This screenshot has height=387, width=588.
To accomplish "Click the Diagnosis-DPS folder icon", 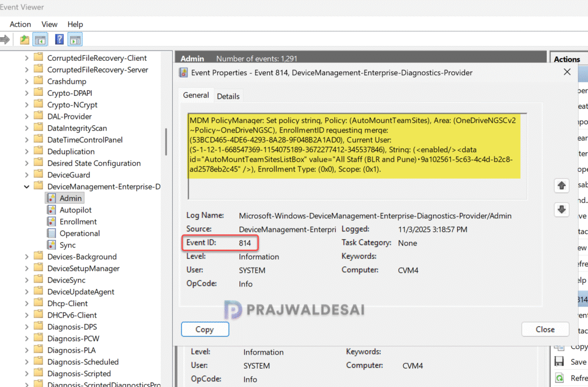I will tap(38, 326).
